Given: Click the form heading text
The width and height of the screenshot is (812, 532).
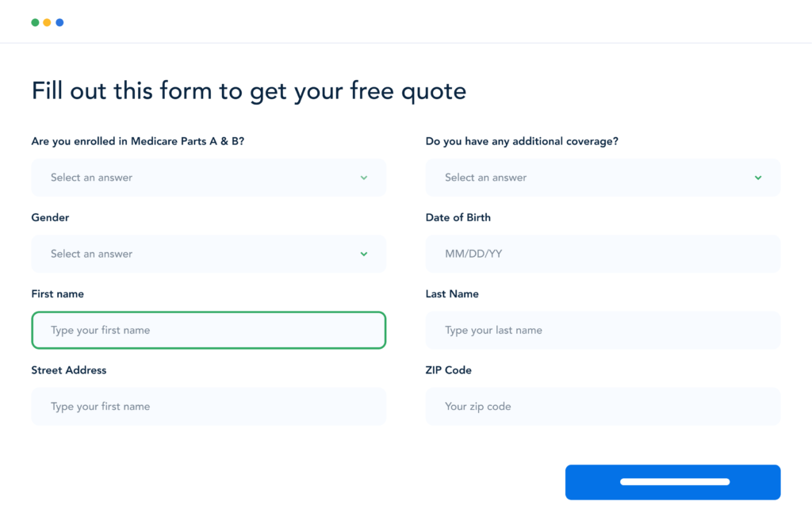Looking at the screenshot, I should click(x=248, y=90).
